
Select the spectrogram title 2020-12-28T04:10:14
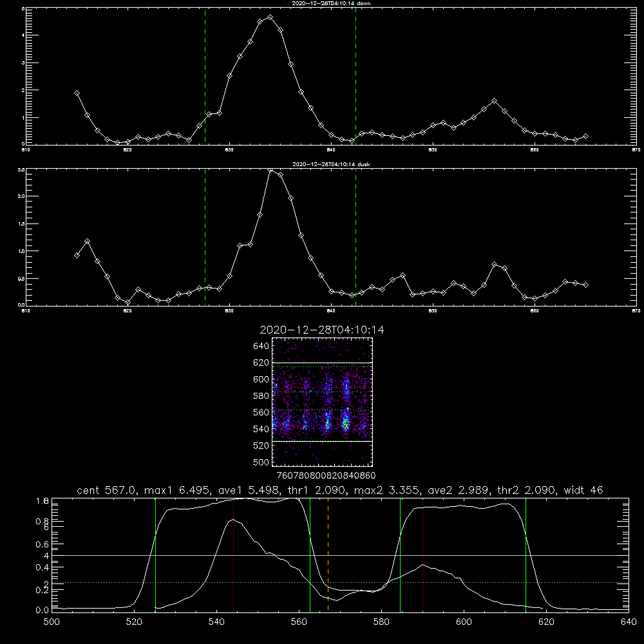pyautogui.click(x=322, y=330)
